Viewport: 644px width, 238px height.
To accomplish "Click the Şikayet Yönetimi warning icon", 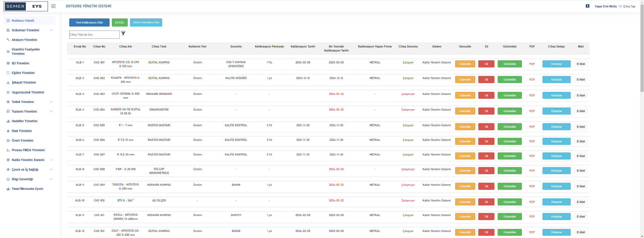I will point(8,83).
